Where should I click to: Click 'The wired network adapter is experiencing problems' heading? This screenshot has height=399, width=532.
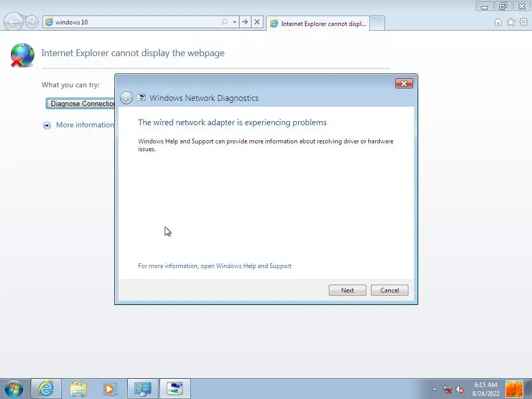coord(232,123)
